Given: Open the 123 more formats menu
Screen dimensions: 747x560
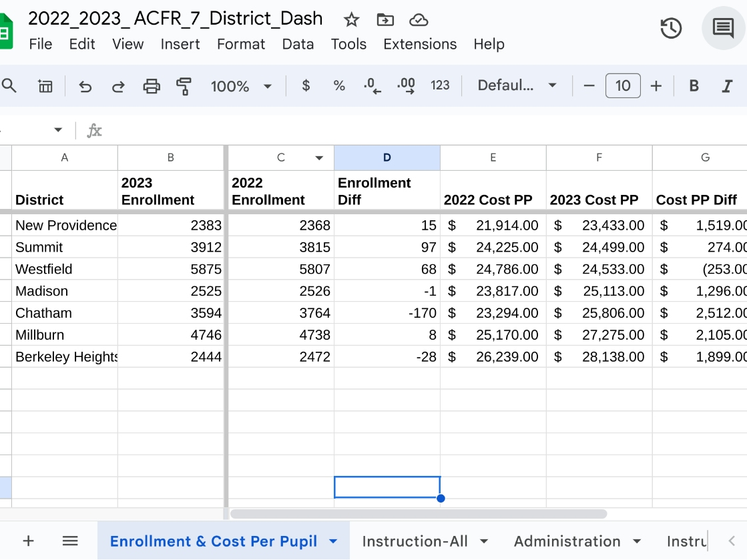Looking at the screenshot, I should point(440,85).
